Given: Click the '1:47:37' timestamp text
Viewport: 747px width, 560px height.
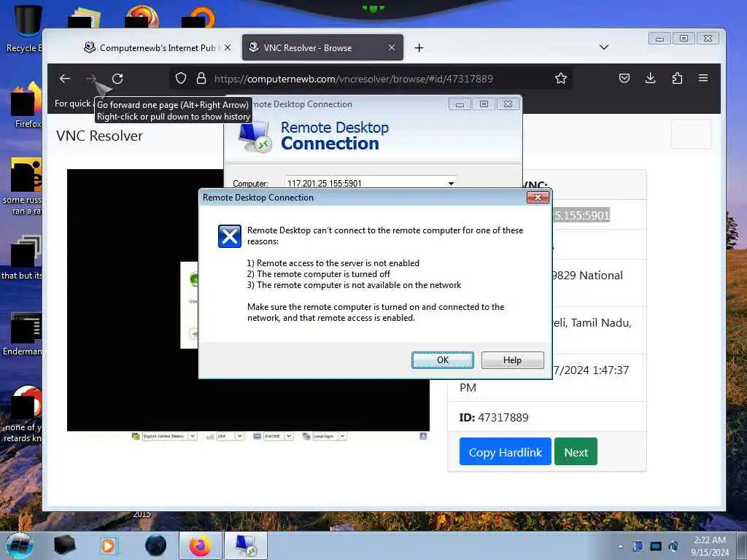Looking at the screenshot, I should (611, 370).
